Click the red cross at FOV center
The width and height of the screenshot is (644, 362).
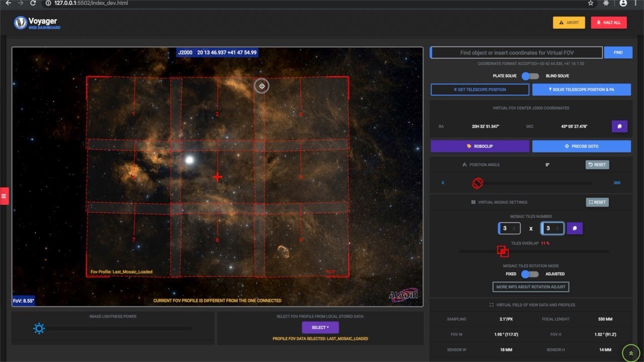(x=217, y=177)
